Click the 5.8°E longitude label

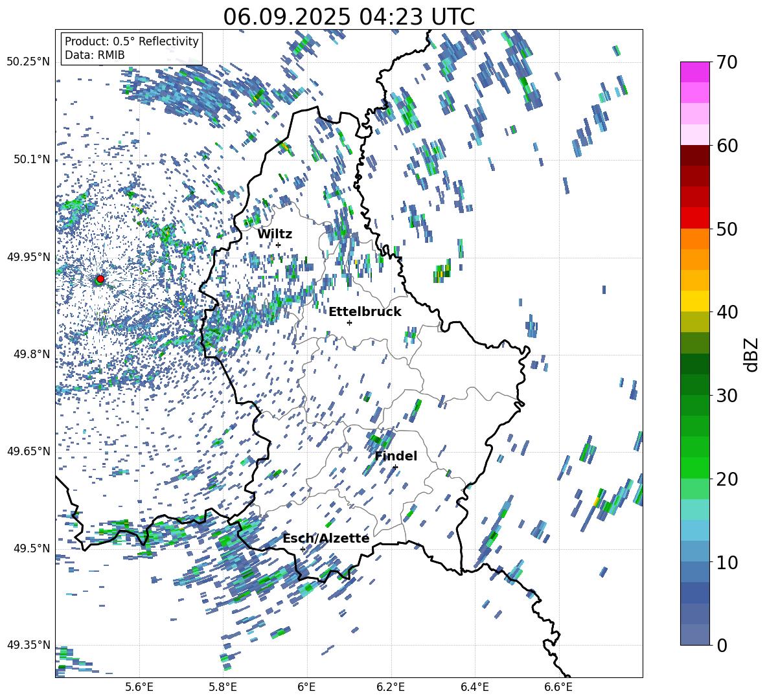point(223,687)
